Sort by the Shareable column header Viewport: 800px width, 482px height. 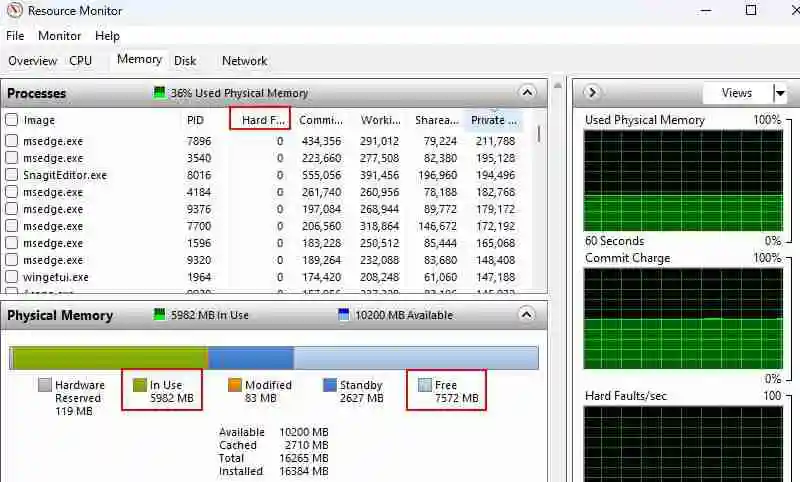coord(437,120)
